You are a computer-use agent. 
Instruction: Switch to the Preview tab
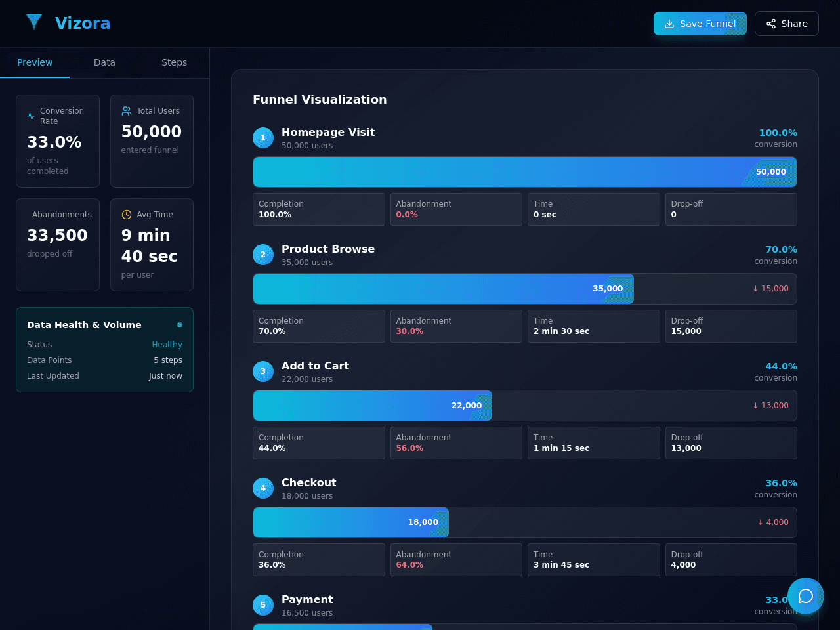(35, 62)
